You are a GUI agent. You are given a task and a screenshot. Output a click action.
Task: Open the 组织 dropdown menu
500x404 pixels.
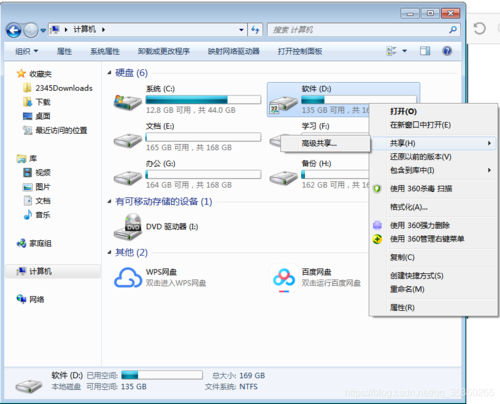pyautogui.click(x=27, y=51)
